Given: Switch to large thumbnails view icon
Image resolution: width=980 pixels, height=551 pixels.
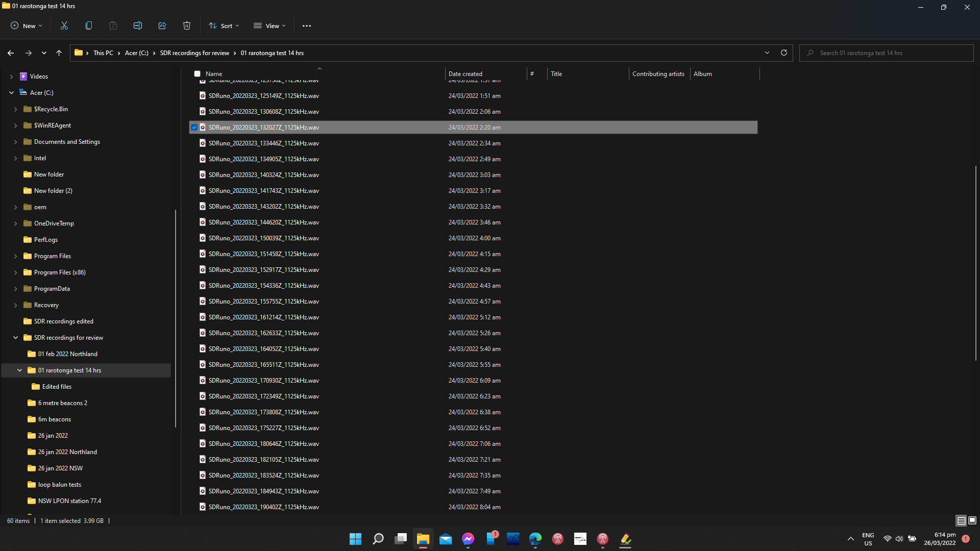Looking at the screenshot, I should click(x=972, y=520).
